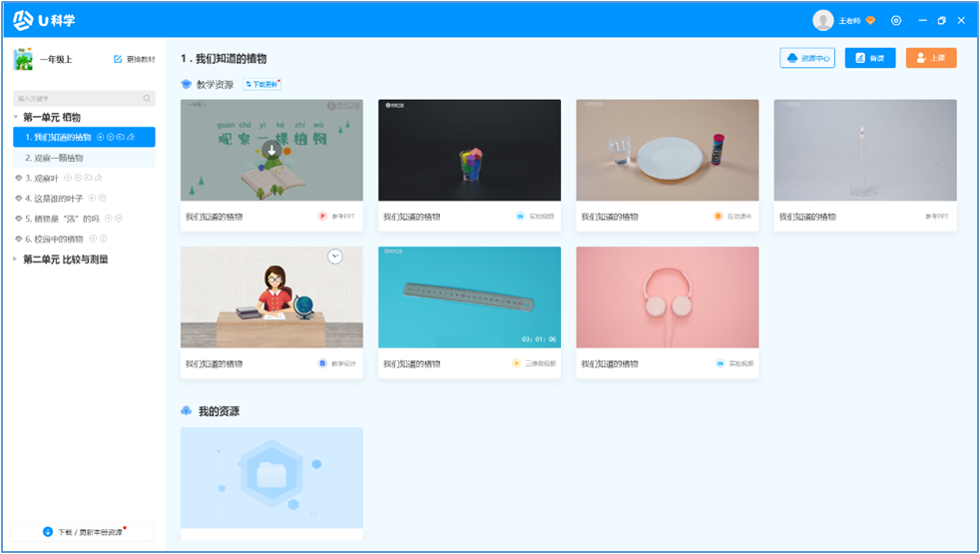The height and width of the screenshot is (554, 980).
Task: Click the orange 上课 button
Action: click(x=931, y=58)
